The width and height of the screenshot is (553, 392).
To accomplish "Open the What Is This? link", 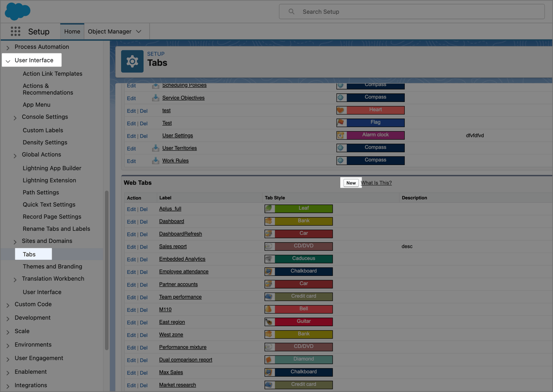I will click(376, 183).
